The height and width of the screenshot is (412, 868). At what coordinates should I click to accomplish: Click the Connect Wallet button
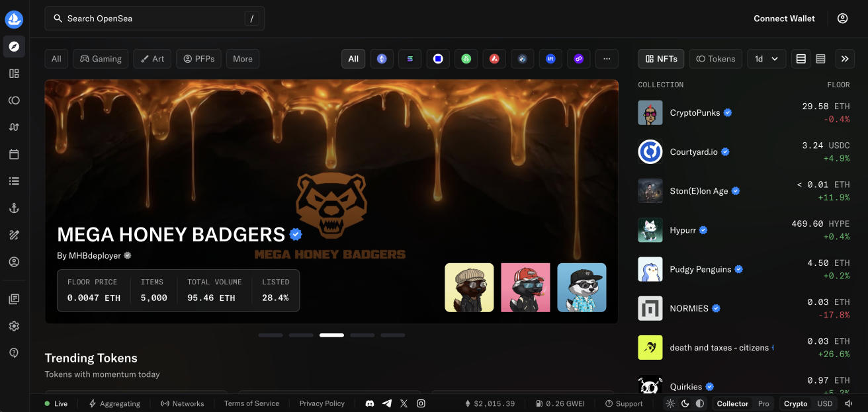coord(784,19)
